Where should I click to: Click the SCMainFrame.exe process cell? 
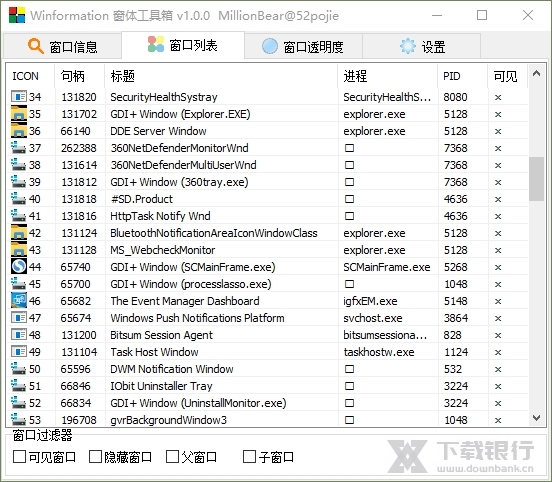(x=387, y=267)
